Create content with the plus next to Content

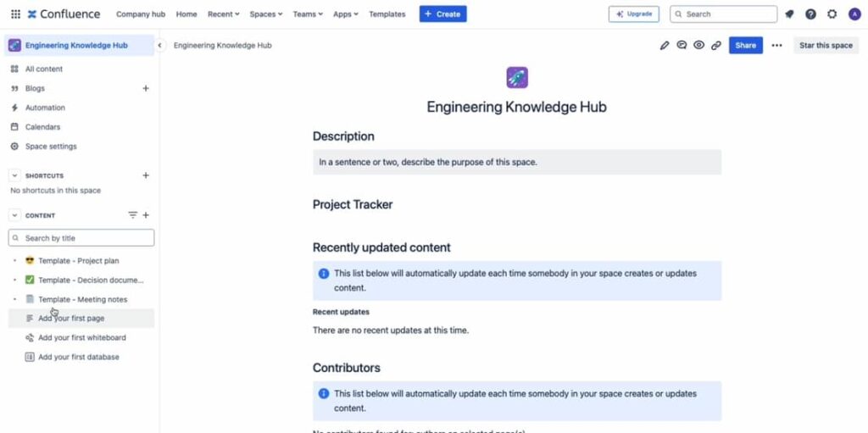coord(146,215)
